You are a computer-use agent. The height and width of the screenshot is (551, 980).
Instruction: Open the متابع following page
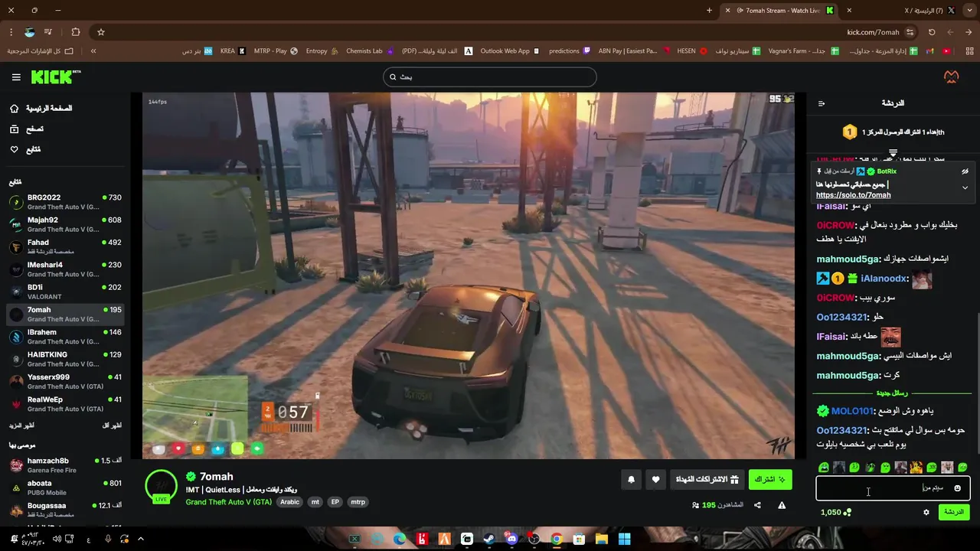25,150
